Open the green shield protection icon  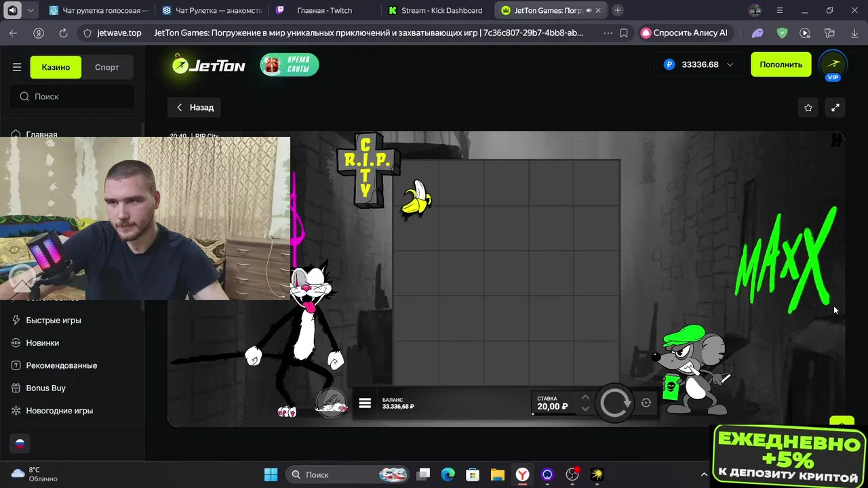(x=782, y=33)
